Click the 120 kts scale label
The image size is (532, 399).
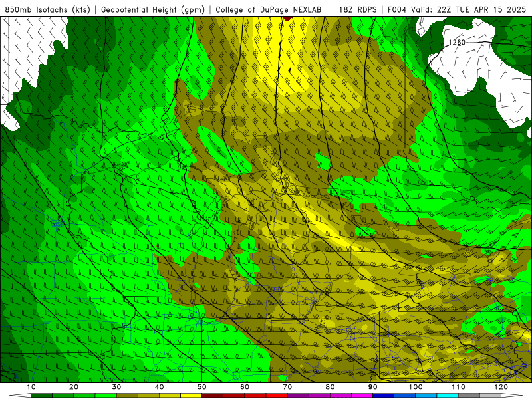pyautogui.click(x=501, y=387)
